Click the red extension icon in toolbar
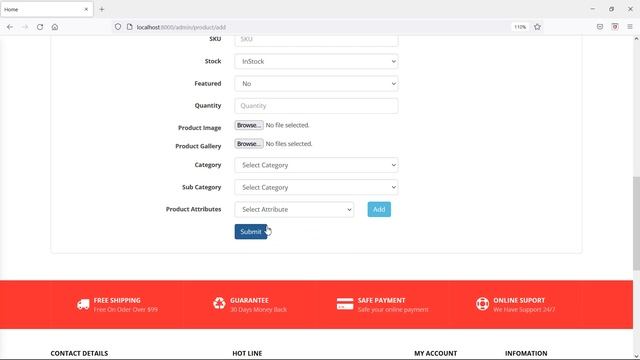640x360 pixels. [x=615, y=27]
